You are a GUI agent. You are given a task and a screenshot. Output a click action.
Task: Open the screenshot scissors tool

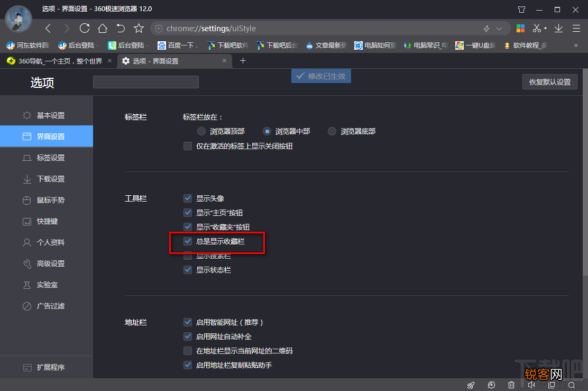(x=537, y=28)
